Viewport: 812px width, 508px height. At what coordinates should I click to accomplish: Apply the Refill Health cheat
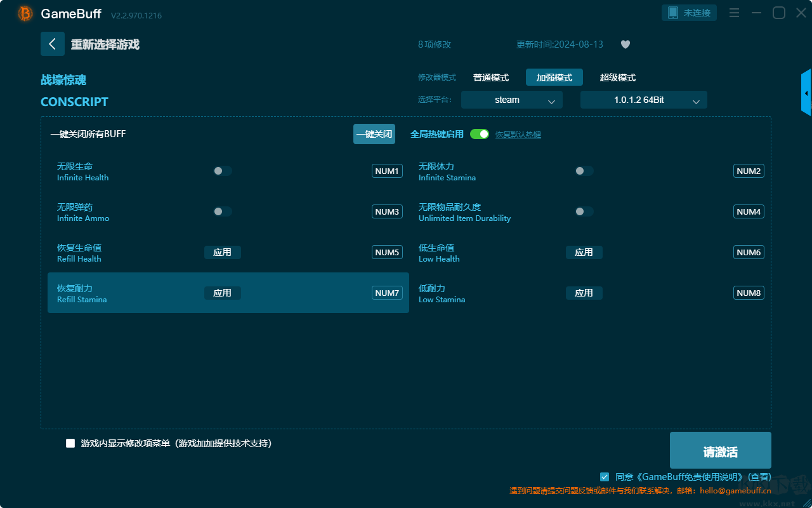(222, 252)
